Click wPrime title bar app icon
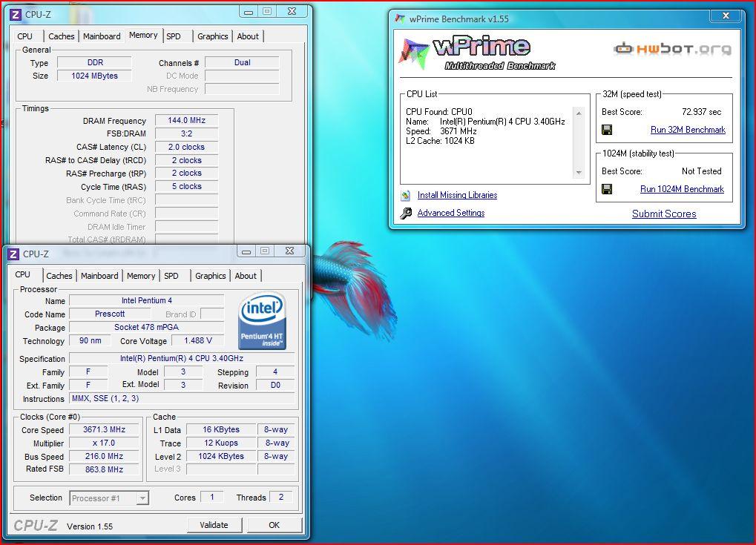This screenshot has width=756, height=545. tap(400, 19)
